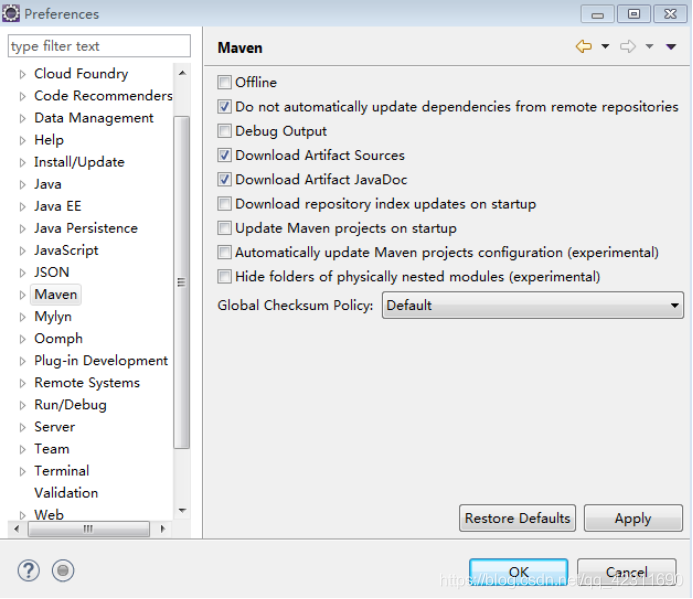This screenshot has height=599, width=693.
Task: Click the tree scroll down arrow
Action: coord(182,511)
